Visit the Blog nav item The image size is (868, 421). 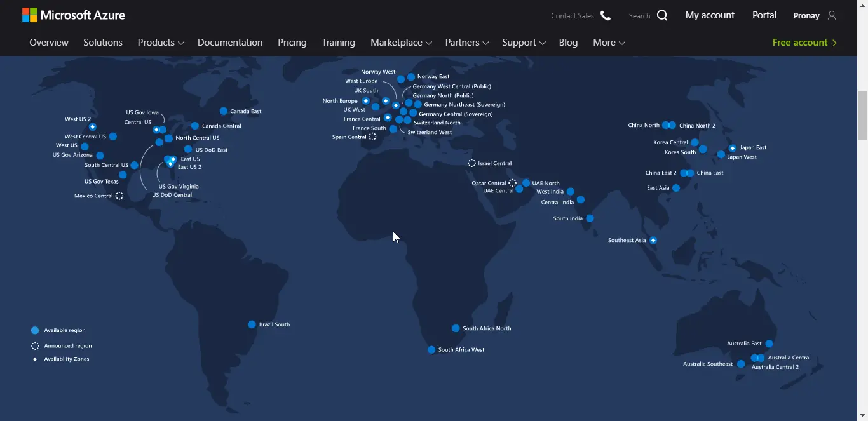(x=569, y=43)
